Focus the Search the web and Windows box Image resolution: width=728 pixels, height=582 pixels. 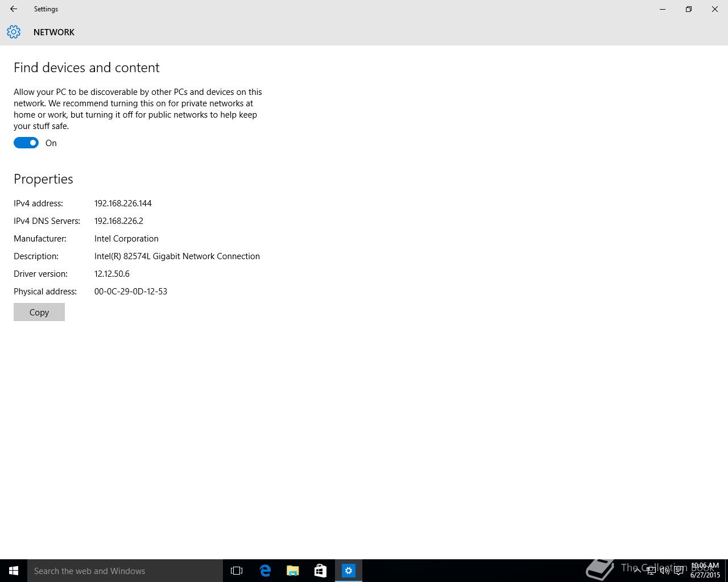(x=125, y=571)
